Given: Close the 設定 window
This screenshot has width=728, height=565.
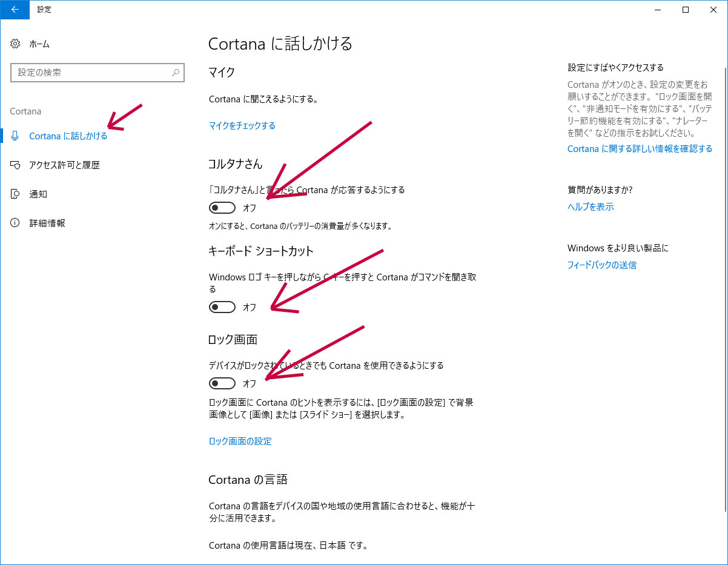Looking at the screenshot, I should point(713,9).
